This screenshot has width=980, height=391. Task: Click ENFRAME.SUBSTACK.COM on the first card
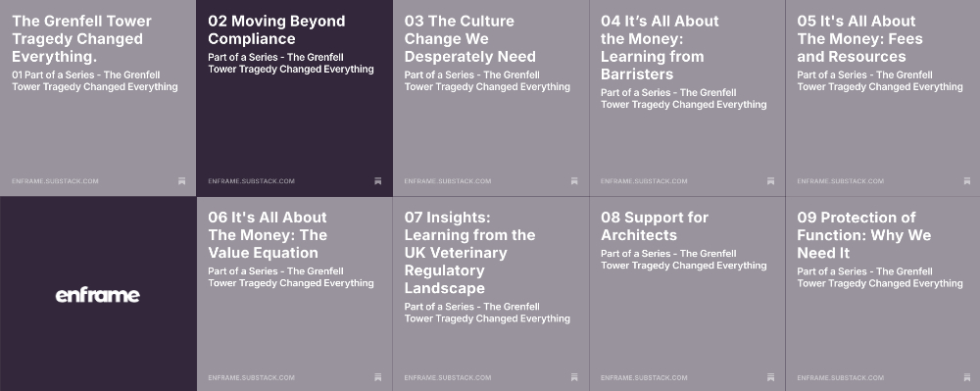click(55, 181)
